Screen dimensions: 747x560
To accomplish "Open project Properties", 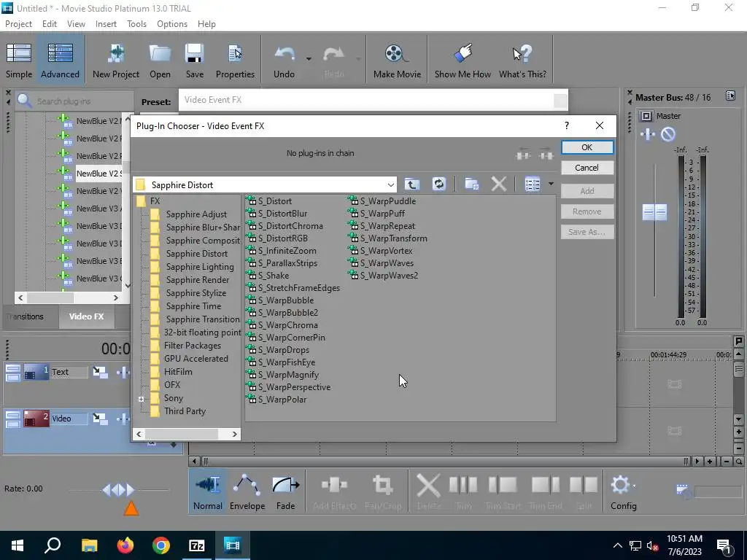I will coord(235,61).
